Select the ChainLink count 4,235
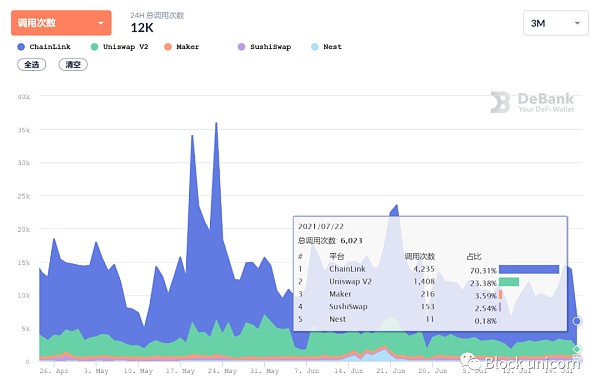 424,269
